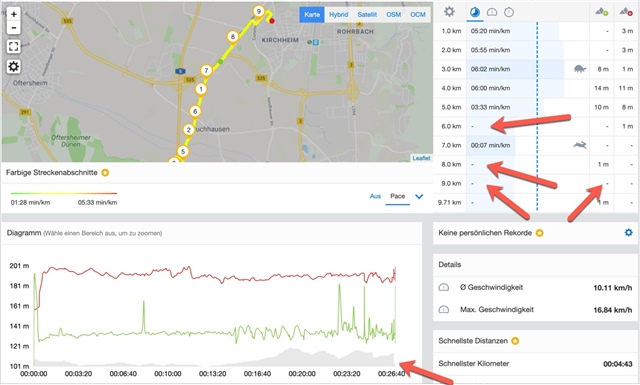Open map fullscreen view
This screenshot has height=385, width=640.
pyautogui.click(x=13, y=46)
